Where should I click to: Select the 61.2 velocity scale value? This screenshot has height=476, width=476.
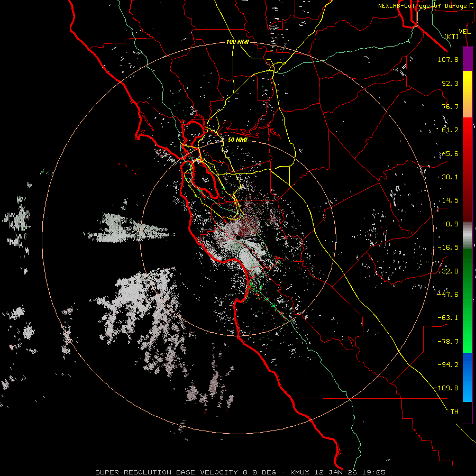pos(450,130)
